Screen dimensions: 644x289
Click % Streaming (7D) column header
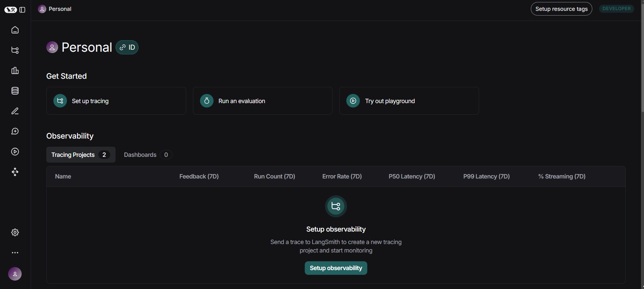click(562, 176)
